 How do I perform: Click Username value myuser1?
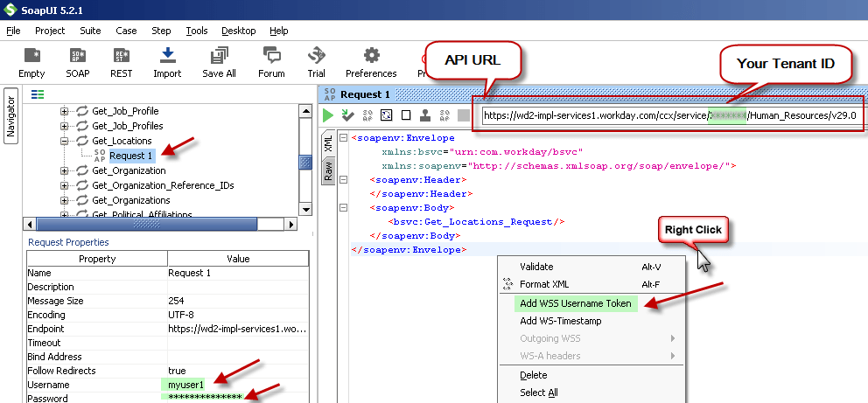point(238,385)
